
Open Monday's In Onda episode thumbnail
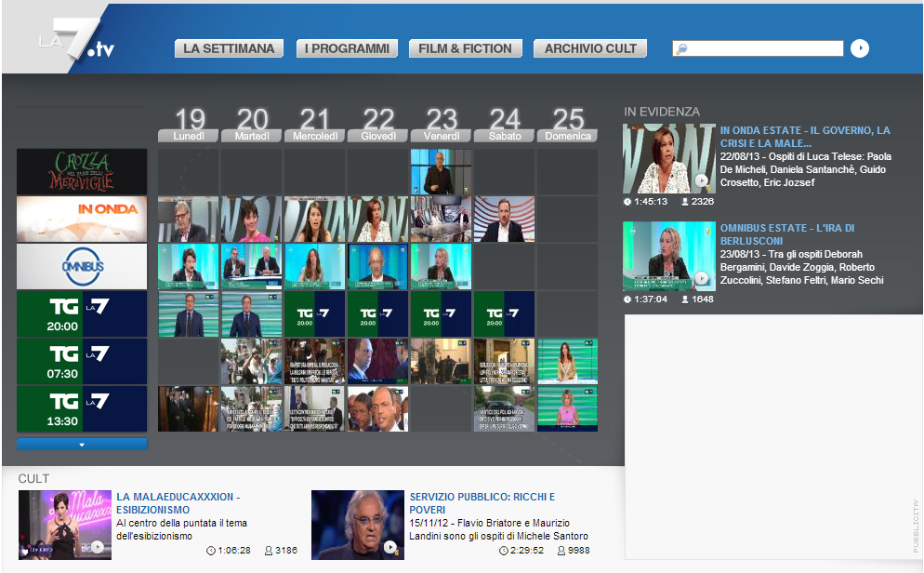click(x=189, y=219)
